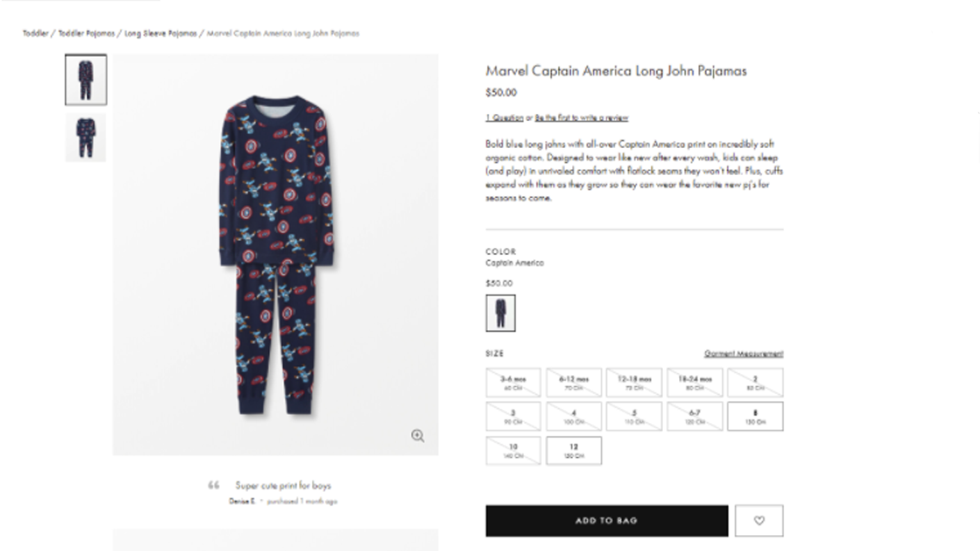980x551 pixels.
Task: Select size 8 (130 cm)
Action: 755,416
